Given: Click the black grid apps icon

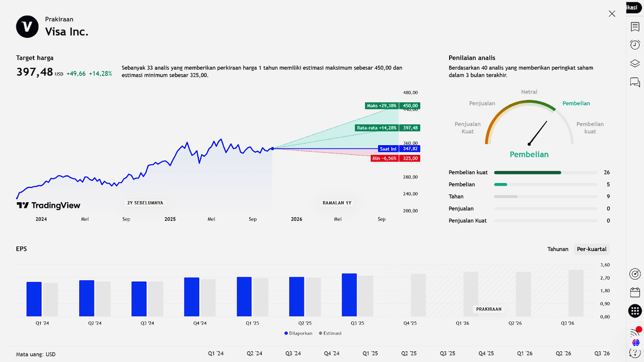Looking at the screenshot, I should (635, 311).
